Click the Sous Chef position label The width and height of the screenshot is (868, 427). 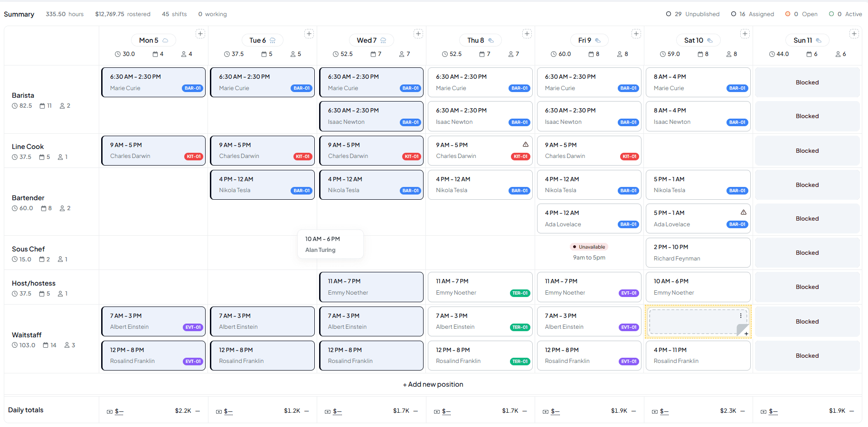pyautogui.click(x=28, y=249)
